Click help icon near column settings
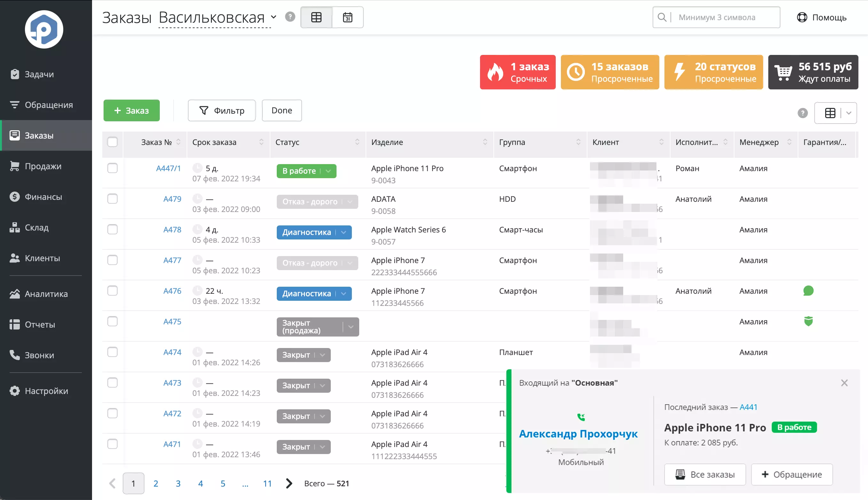Viewport: 868px width, 500px height. pos(802,113)
